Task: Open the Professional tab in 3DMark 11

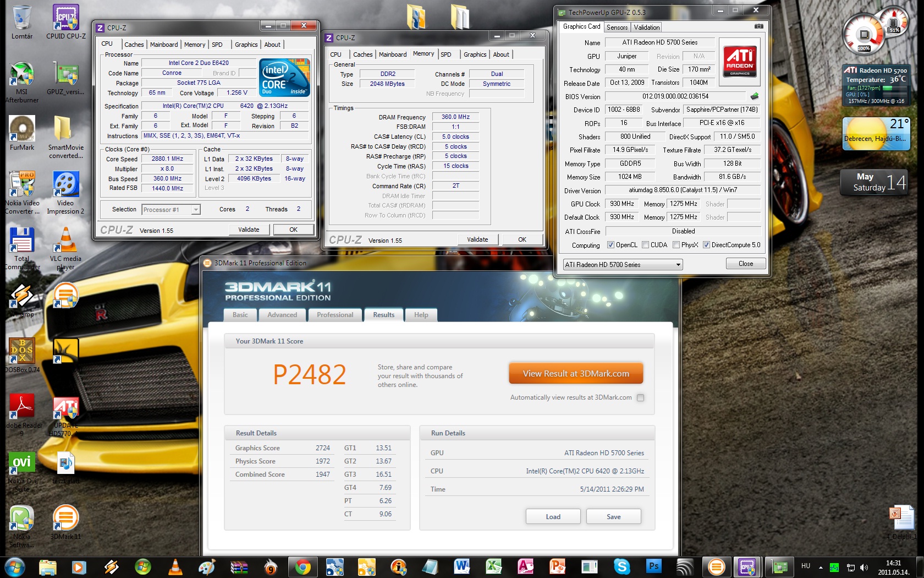Action: (335, 315)
